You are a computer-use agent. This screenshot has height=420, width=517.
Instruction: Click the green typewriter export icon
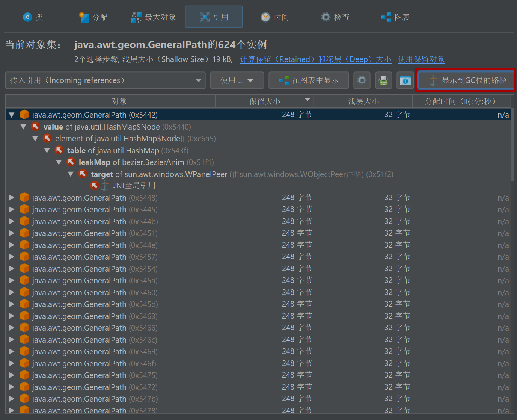(x=383, y=80)
